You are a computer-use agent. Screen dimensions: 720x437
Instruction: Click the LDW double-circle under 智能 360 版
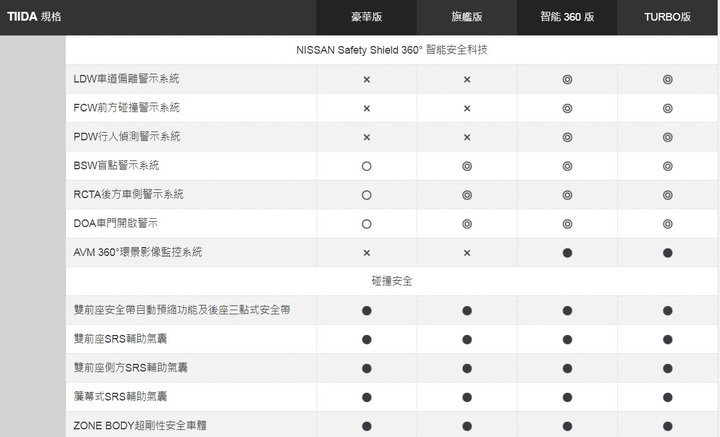coord(567,79)
